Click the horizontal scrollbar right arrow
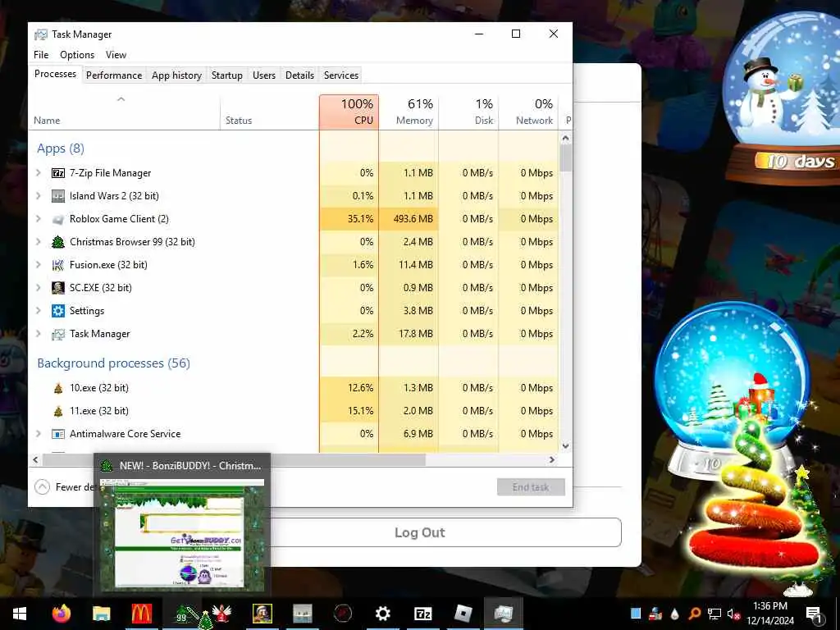Image resolution: width=840 pixels, height=630 pixels. [552, 459]
